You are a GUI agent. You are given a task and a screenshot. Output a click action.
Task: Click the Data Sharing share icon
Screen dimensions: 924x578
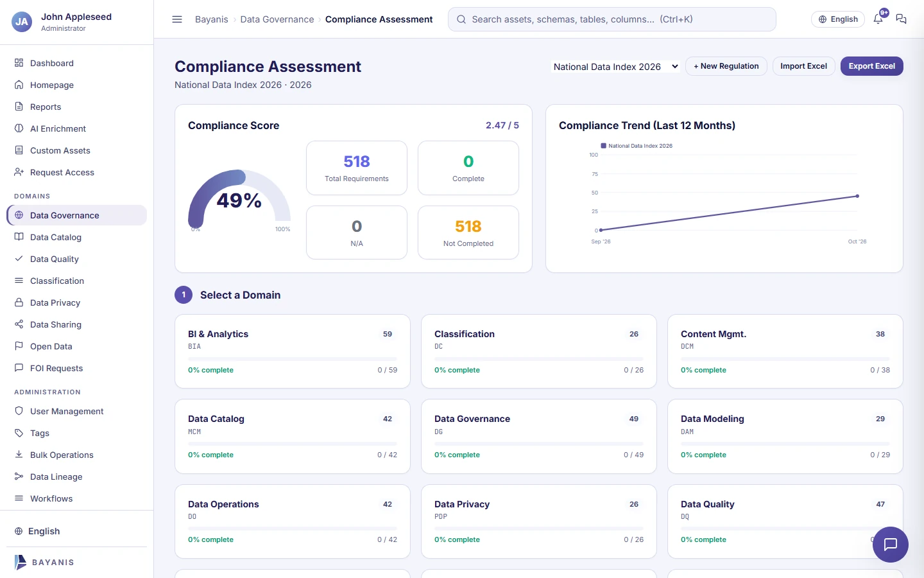point(19,324)
